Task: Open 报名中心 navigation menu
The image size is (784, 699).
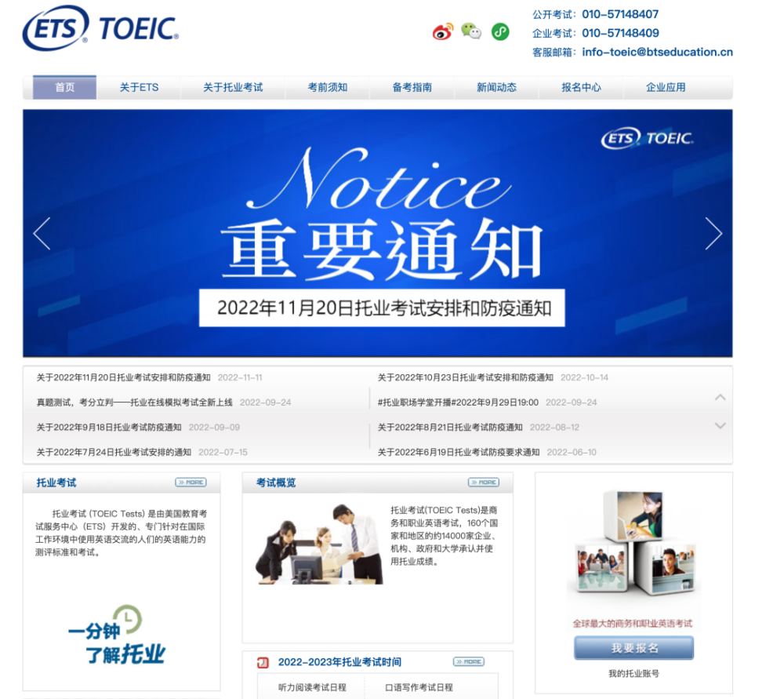Action: pos(581,88)
